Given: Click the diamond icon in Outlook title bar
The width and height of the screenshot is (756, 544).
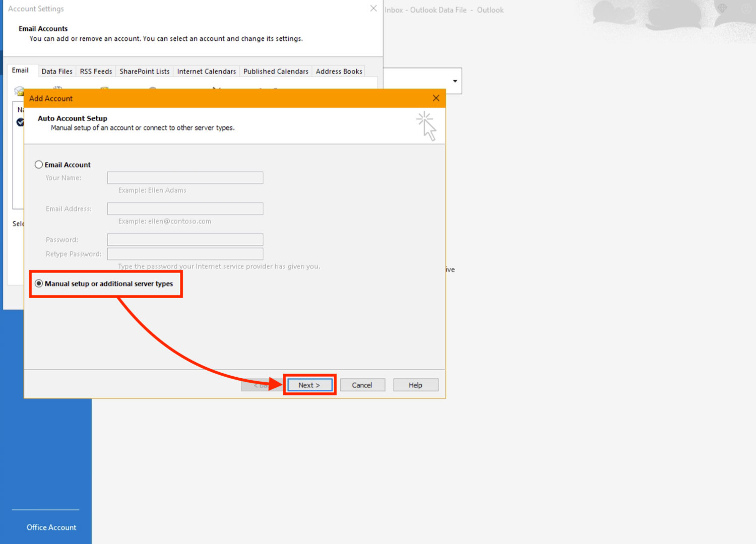Looking at the screenshot, I should 722,9.
